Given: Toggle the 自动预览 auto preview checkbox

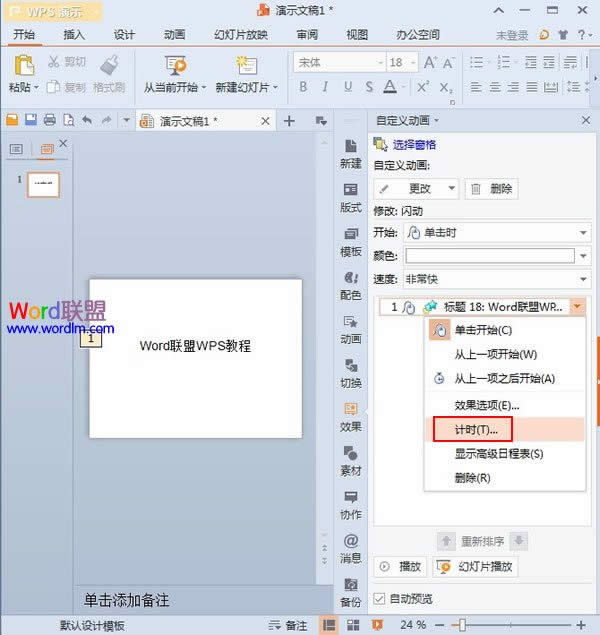Looking at the screenshot, I should click(x=379, y=598).
